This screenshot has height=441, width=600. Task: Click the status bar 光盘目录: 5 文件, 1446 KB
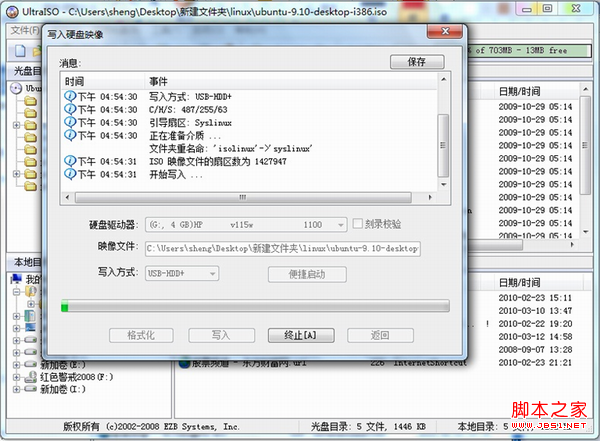pyautogui.click(x=368, y=426)
